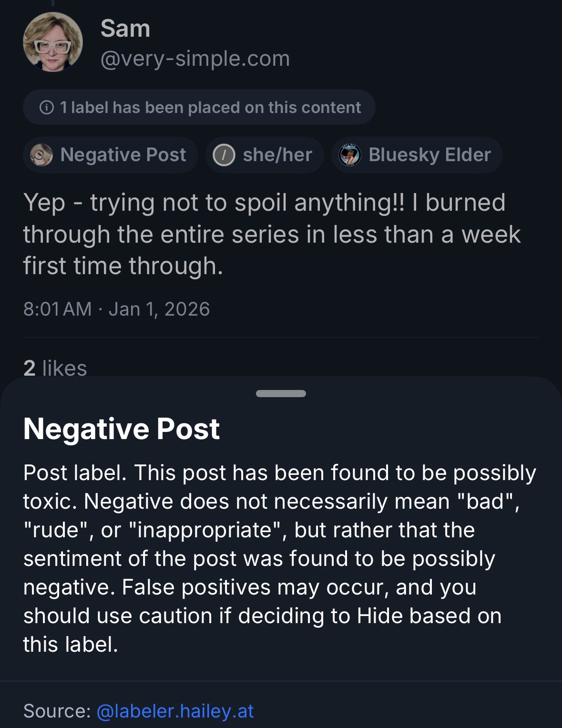The width and height of the screenshot is (562, 728).
Task: Open the @labeler.hailey.at source link
Action: [175, 710]
